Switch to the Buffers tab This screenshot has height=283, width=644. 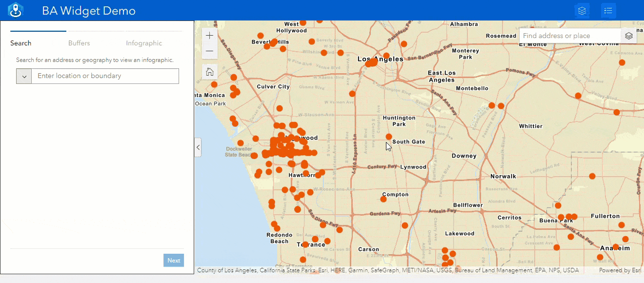[x=79, y=43]
